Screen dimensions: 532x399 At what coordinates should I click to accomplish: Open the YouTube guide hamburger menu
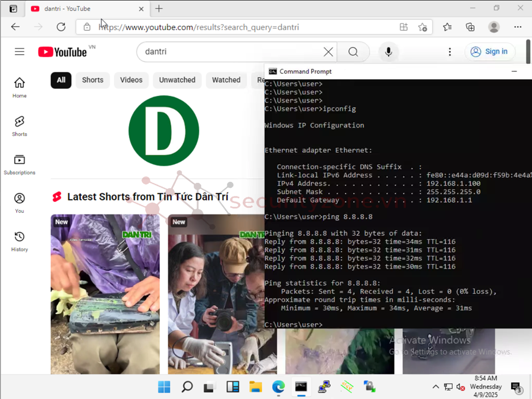pos(19,51)
